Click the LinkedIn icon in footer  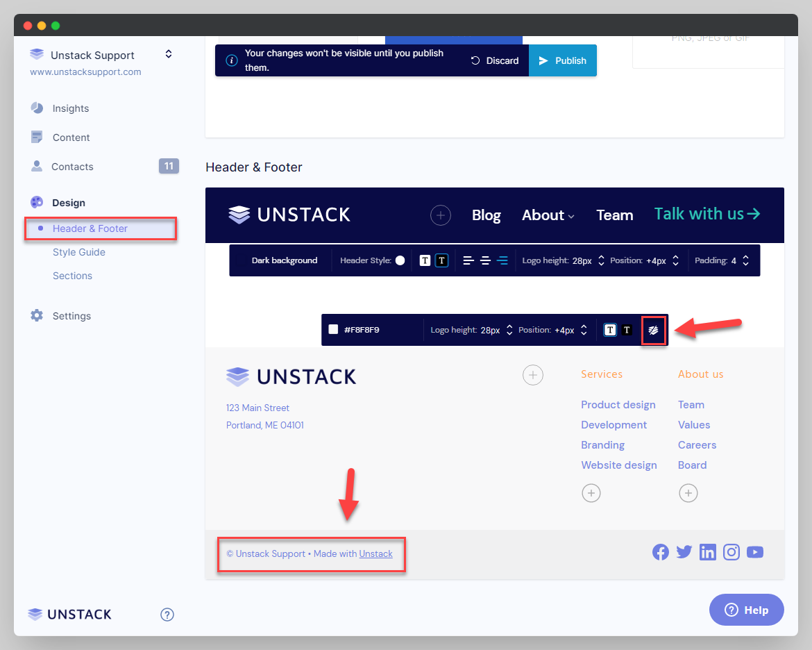pyautogui.click(x=708, y=553)
